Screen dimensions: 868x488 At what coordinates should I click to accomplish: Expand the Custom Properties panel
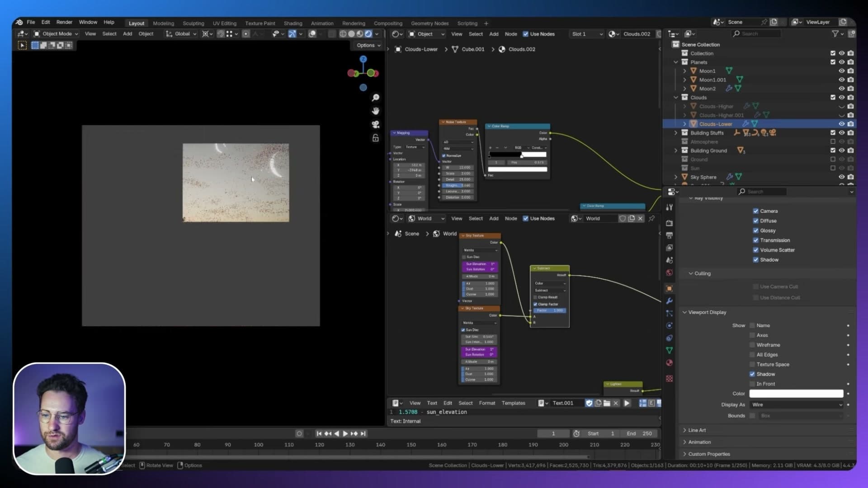[708, 454]
